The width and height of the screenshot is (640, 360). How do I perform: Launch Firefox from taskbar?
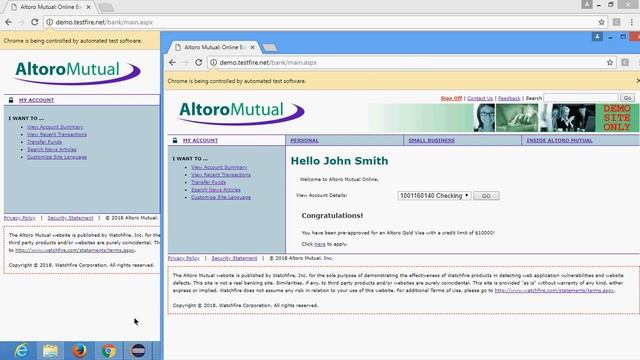point(80,351)
